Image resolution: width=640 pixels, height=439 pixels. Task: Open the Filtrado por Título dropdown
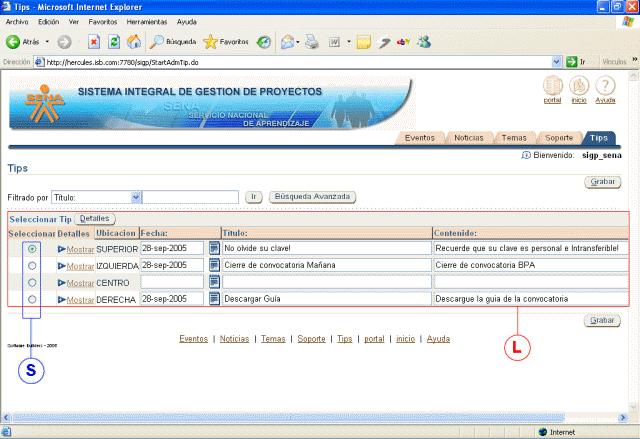[136, 197]
